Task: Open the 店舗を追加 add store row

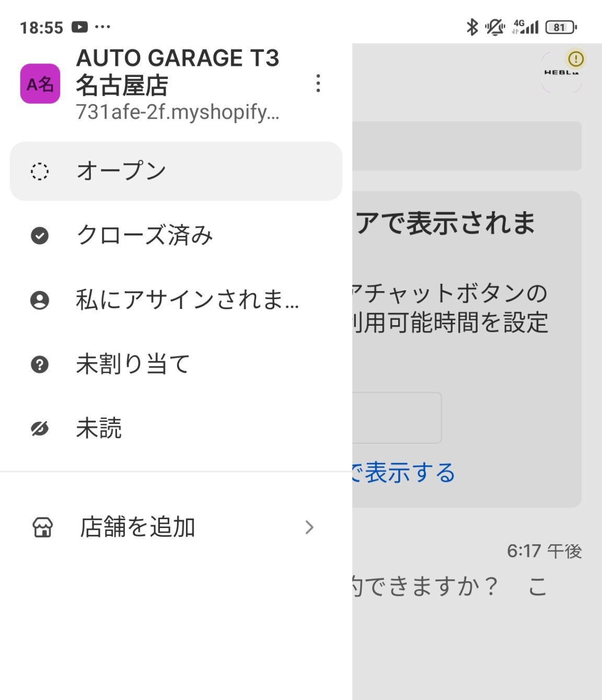Action: pos(176,527)
